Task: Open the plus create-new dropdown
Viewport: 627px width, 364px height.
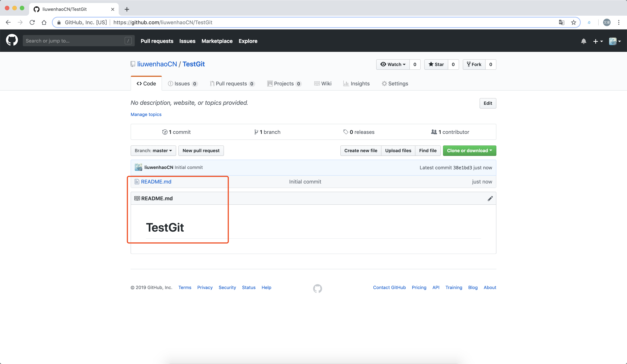Action: coord(598,41)
